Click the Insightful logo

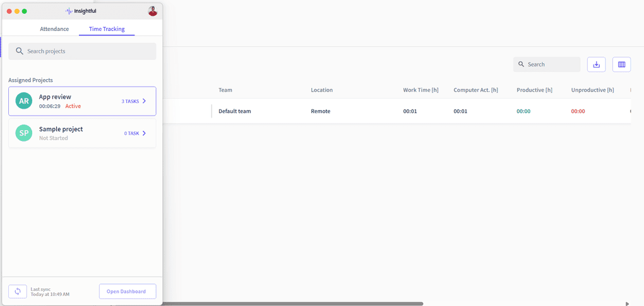[x=81, y=11]
